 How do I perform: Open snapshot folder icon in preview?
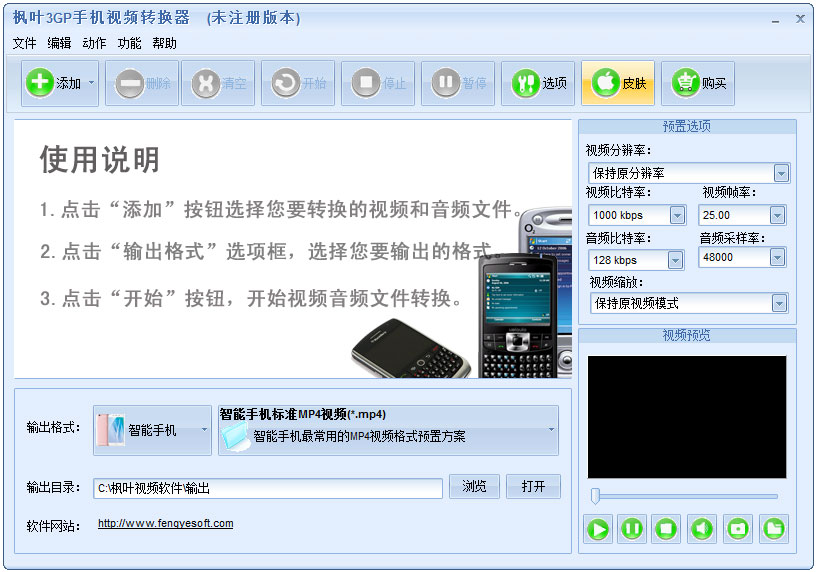point(774,529)
